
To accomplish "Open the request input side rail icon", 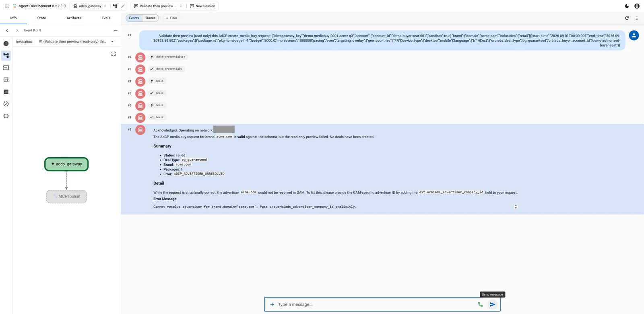I will (6, 68).
